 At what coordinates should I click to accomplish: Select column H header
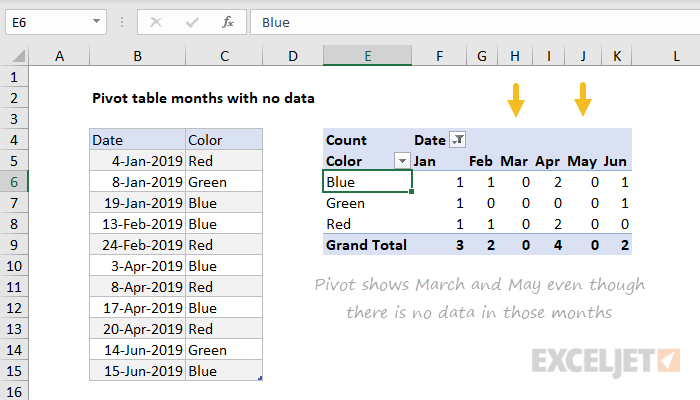pos(515,56)
